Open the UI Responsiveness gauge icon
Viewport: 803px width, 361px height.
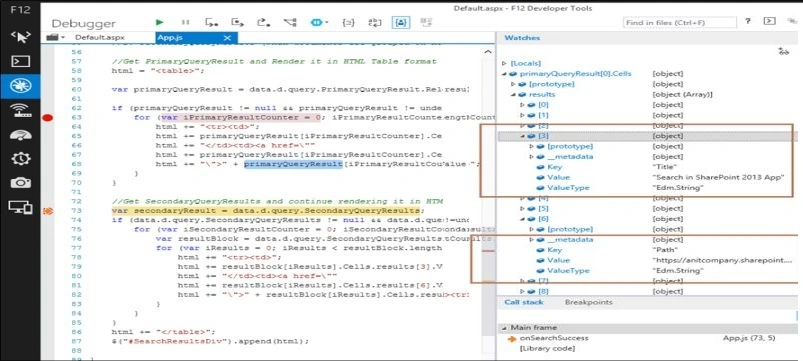[x=20, y=135]
